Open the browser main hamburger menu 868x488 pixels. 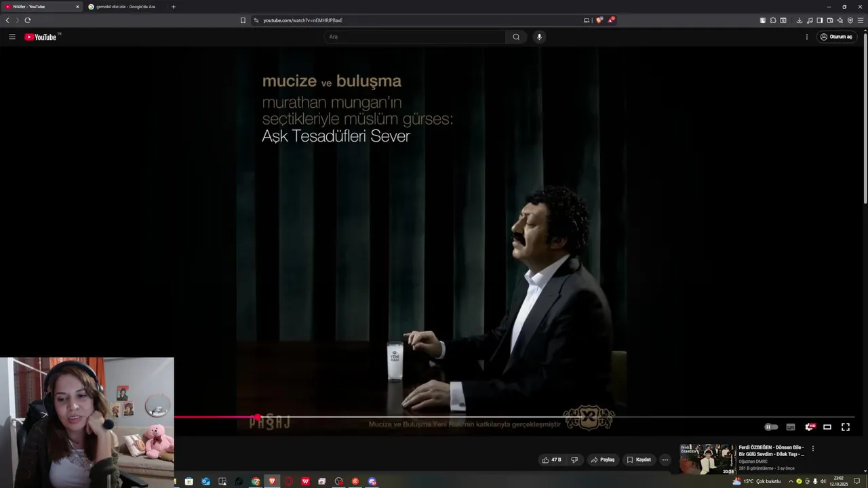click(861, 20)
